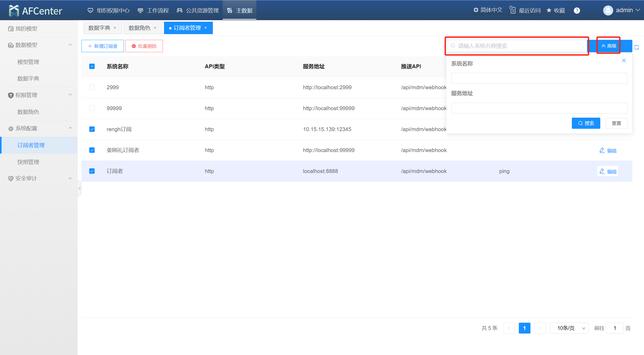The width and height of the screenshot is (644, 355).
Task: Toggle the header select-all checkbox
Action: (x=92, y=66)
